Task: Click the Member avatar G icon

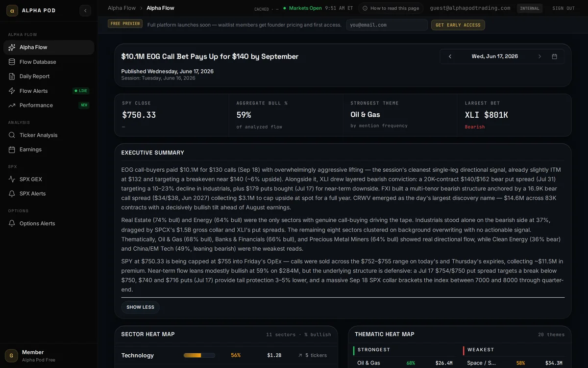Action: (12, 356)
